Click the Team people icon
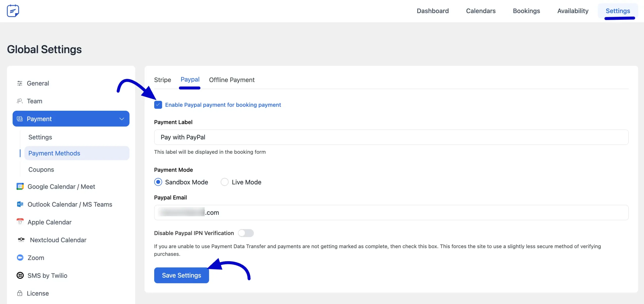 20,101
